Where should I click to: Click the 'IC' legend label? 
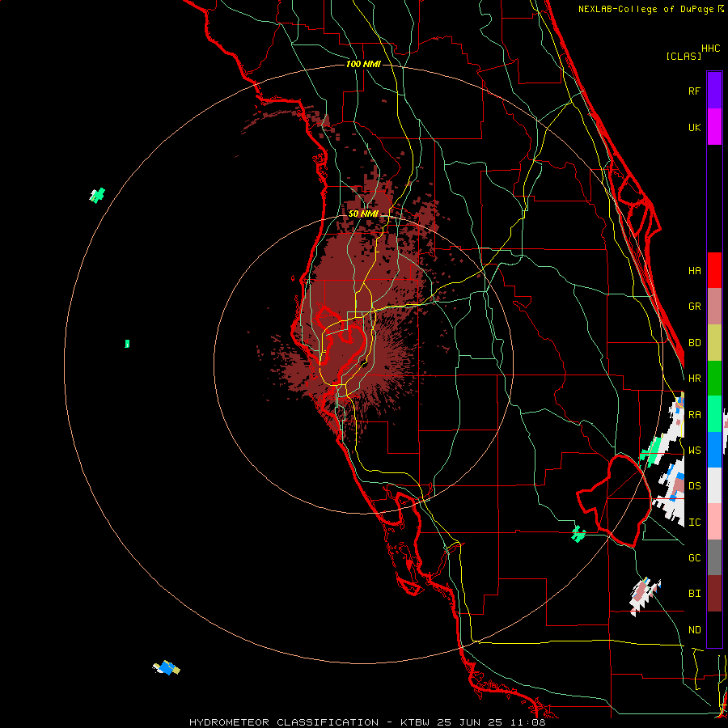694,523
